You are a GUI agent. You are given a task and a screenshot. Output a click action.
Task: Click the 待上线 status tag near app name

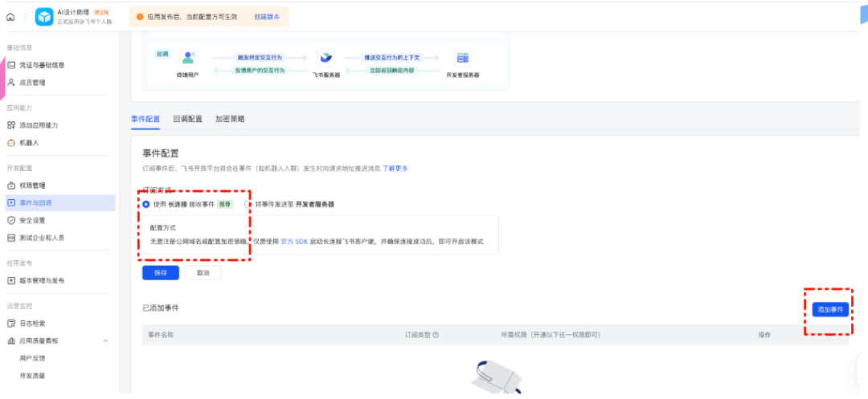click(x=101, y=11)
